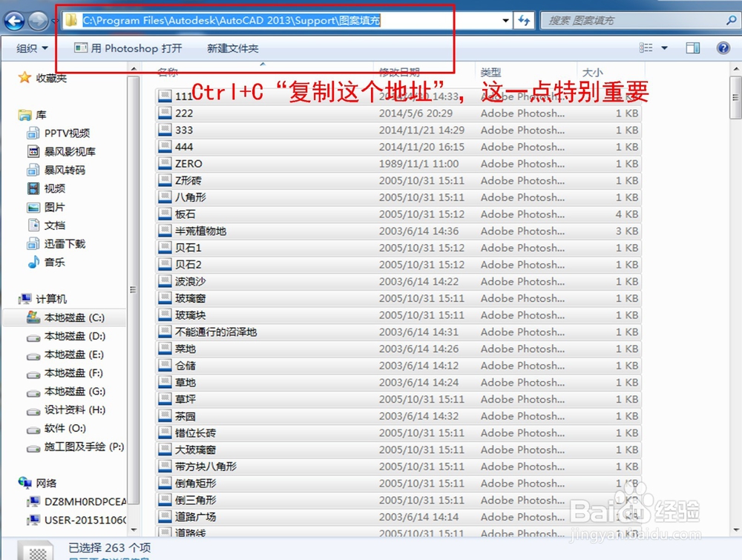Screen dimensions: 742x560
Task: Select 计算机 in navigation pane
Action: click(x=42, y=299)
